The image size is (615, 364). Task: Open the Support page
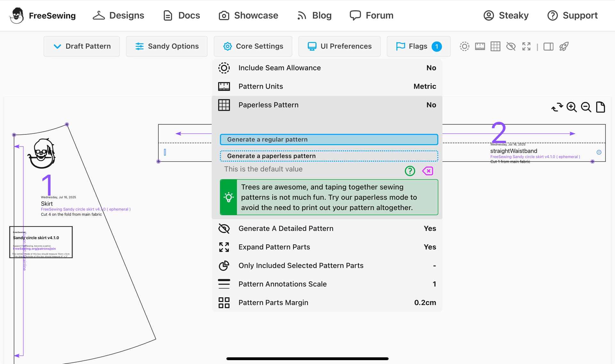(x=572, y=15)
